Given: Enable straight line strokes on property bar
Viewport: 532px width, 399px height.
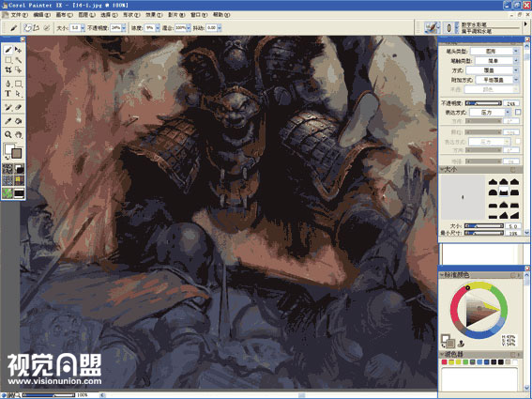Looking at the screenshot, I should coord(37,28).
